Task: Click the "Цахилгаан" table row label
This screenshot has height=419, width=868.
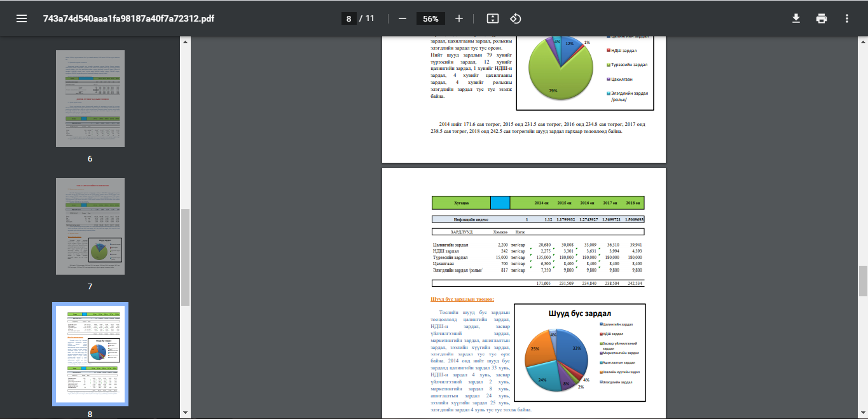Action: pos(444,263)
